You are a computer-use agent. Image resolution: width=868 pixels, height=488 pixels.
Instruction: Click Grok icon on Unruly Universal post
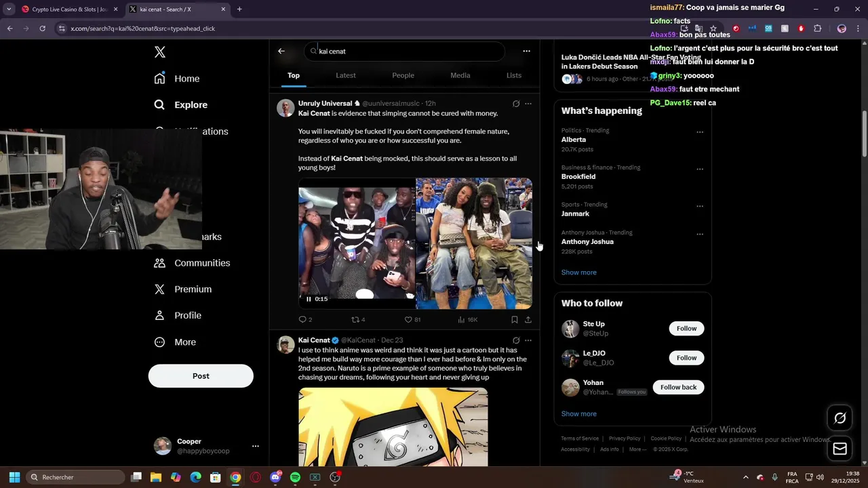(x=516, y=104)
